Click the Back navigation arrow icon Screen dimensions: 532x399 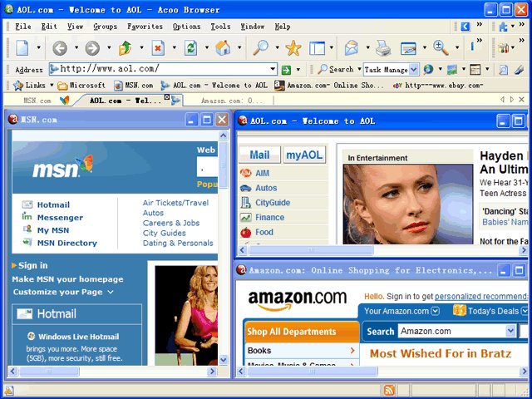coord(60,48)
